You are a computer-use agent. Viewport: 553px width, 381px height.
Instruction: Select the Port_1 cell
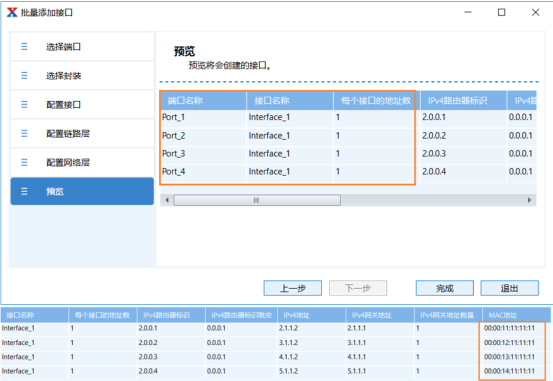(203, 117)
